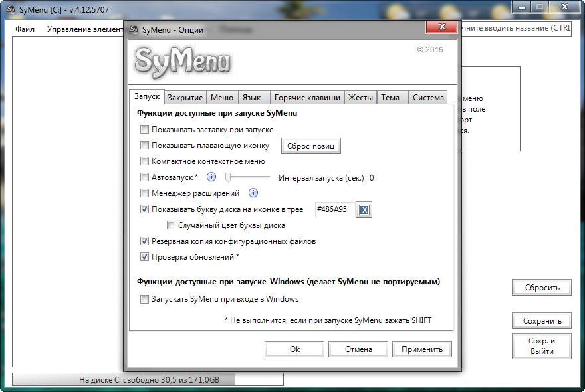
Task: Click the info icon beside Менеджер расширений
Action: click(x=253, y=193)
